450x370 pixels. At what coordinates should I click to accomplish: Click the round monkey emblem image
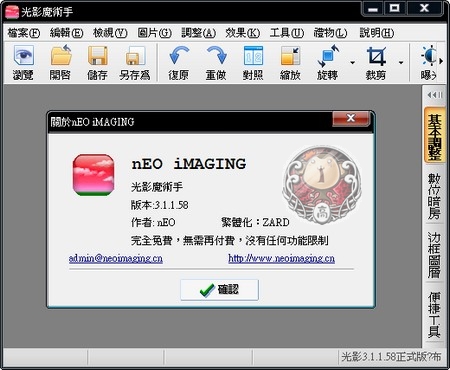coord(322,184)
